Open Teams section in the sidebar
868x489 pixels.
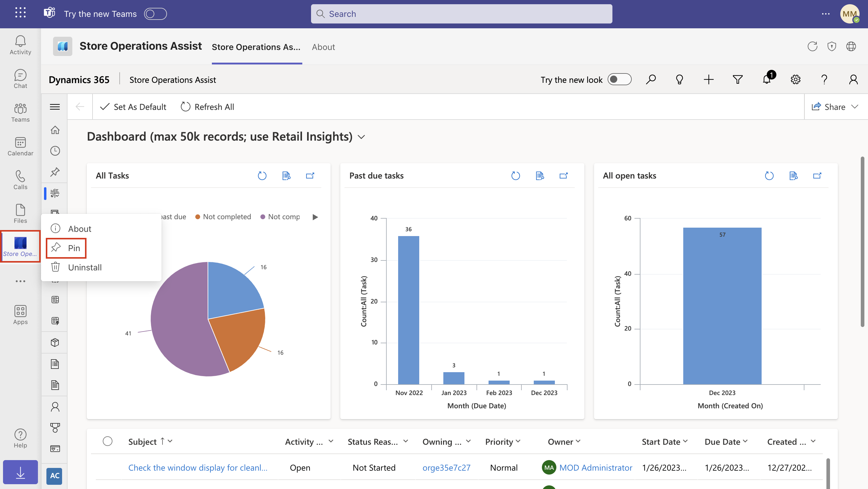tap(20, 112)
